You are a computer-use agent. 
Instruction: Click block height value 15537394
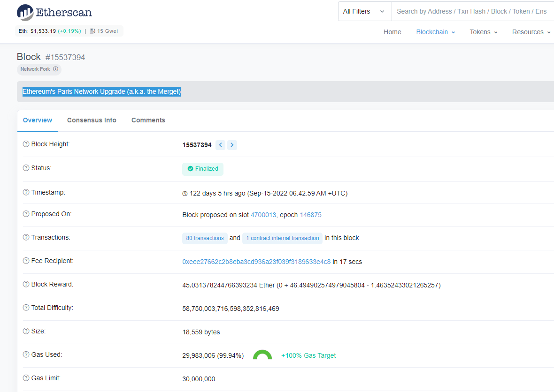pyautogui.click(x=197, y=145)
